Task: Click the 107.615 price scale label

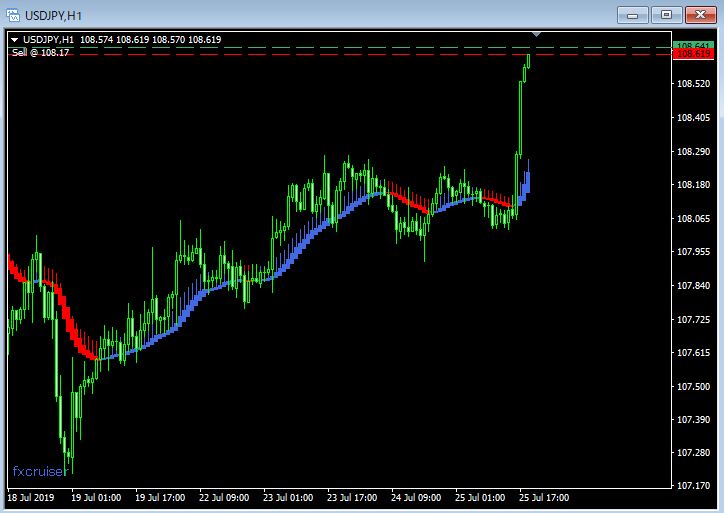Action: pyautogui.click(x=693, y=353)
